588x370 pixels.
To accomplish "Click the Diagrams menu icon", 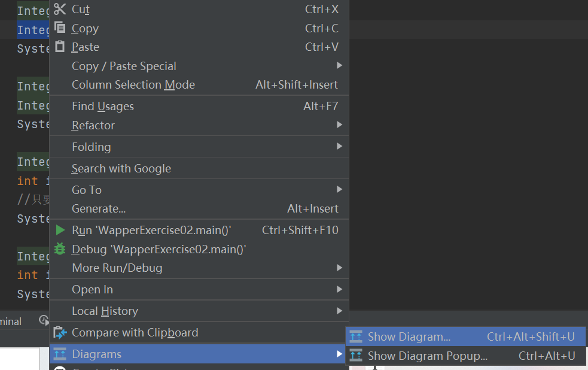I will pos(60,354).
